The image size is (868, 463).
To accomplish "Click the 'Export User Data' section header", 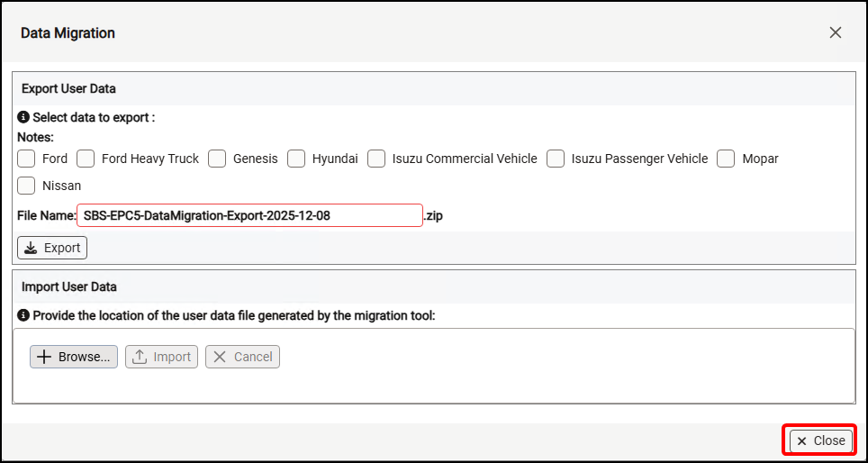I will pos(68,89).
